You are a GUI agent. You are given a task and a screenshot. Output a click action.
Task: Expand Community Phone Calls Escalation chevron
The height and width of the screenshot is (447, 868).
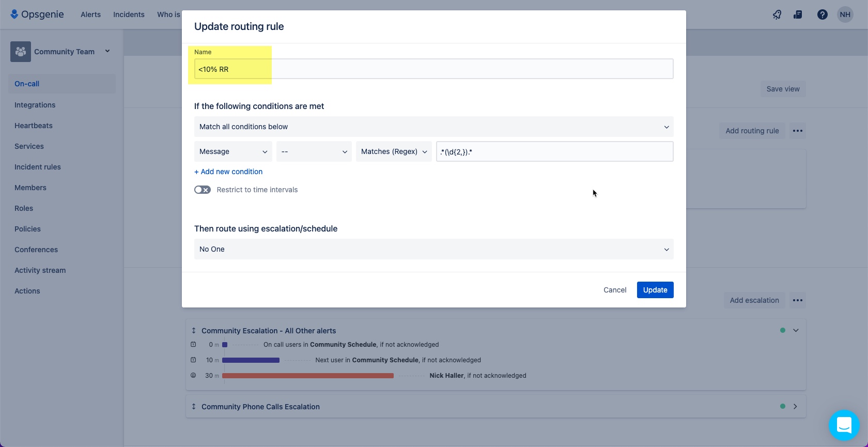point(795,407)
